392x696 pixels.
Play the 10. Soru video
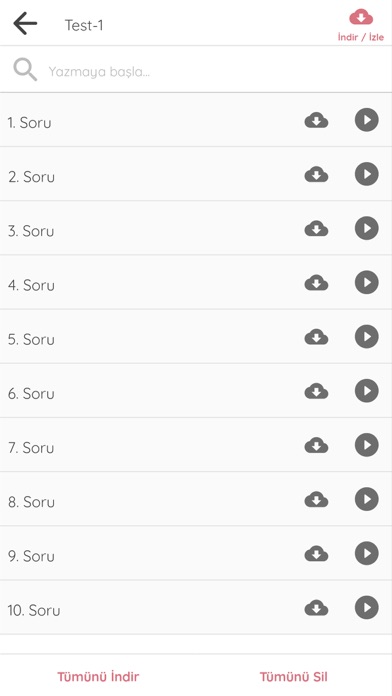(x=367, y=607)
